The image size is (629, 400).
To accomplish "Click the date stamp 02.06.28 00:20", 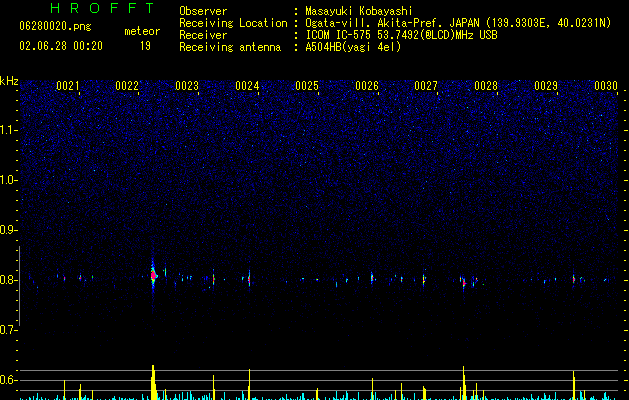I will click(x=61, y=46).
